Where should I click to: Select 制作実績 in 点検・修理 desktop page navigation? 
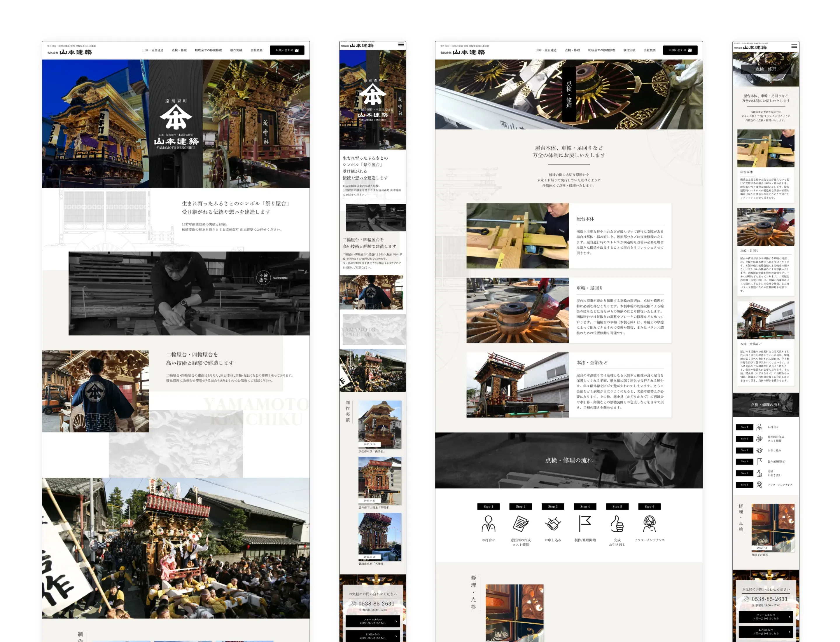pos(629,50)
